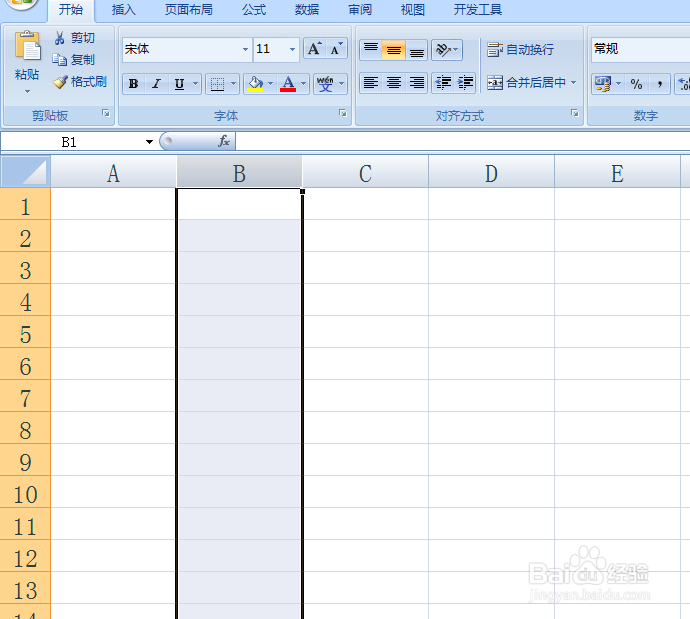Open font size 11 dropdown
690x619 pixels.
coord(292,49)
